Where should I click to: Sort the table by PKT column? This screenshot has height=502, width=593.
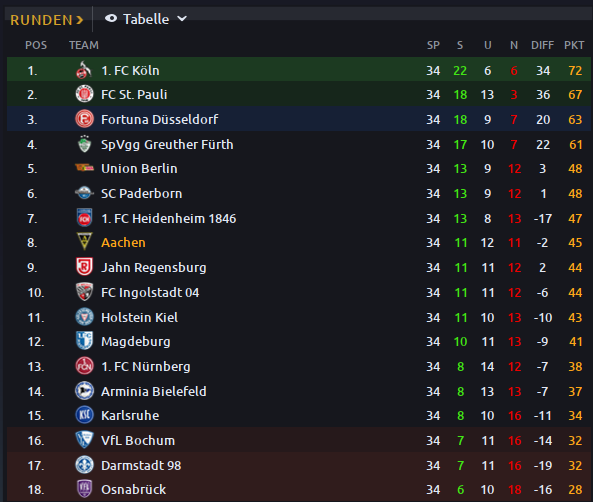(x=574, y=45)
